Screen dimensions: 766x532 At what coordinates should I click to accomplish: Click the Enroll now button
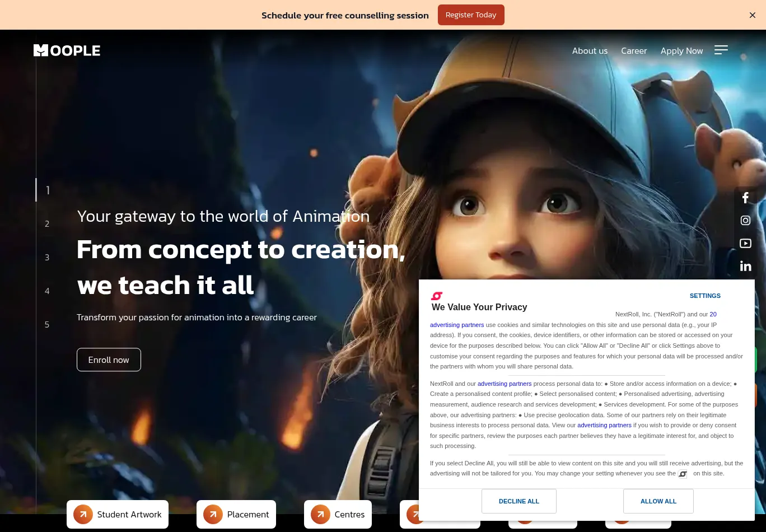109,360
